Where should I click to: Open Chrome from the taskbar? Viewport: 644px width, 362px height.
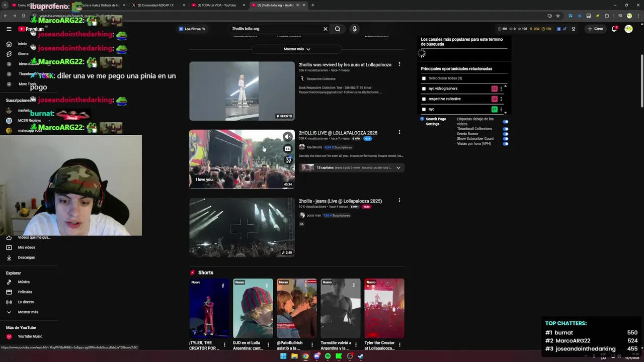[305, 356]
